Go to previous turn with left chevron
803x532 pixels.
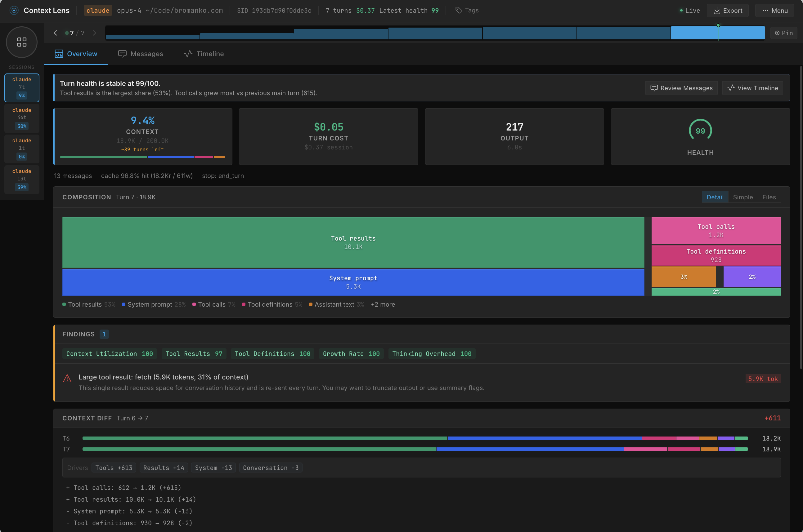coord(55,33)
